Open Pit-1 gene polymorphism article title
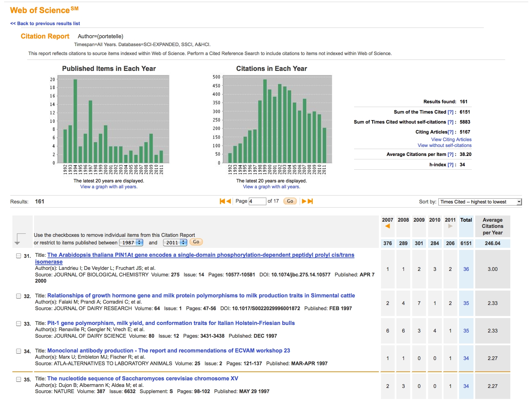 171,323
